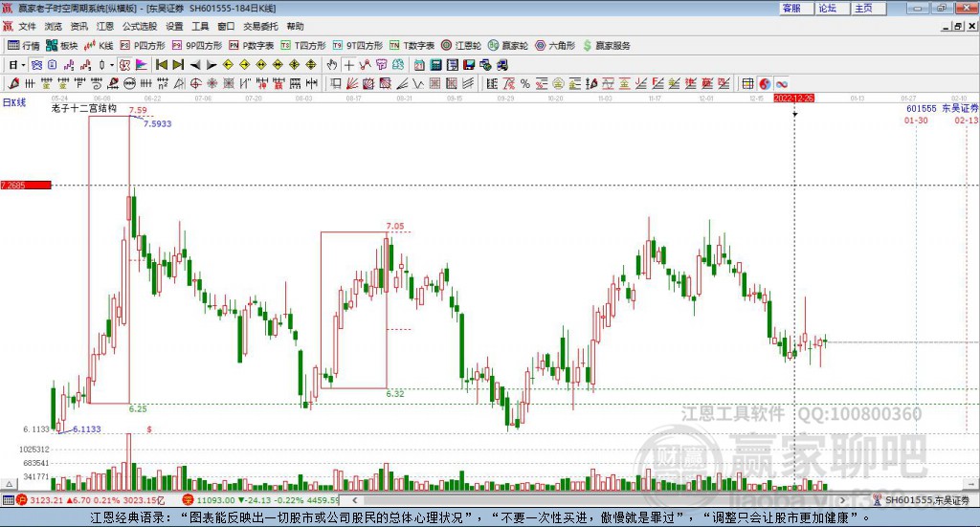
Task: Open the 窗口 menu
Action: (x=226, y=26)
